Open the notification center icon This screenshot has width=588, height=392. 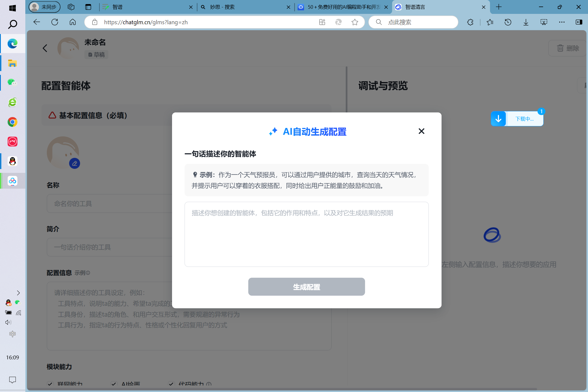[13, 380]
